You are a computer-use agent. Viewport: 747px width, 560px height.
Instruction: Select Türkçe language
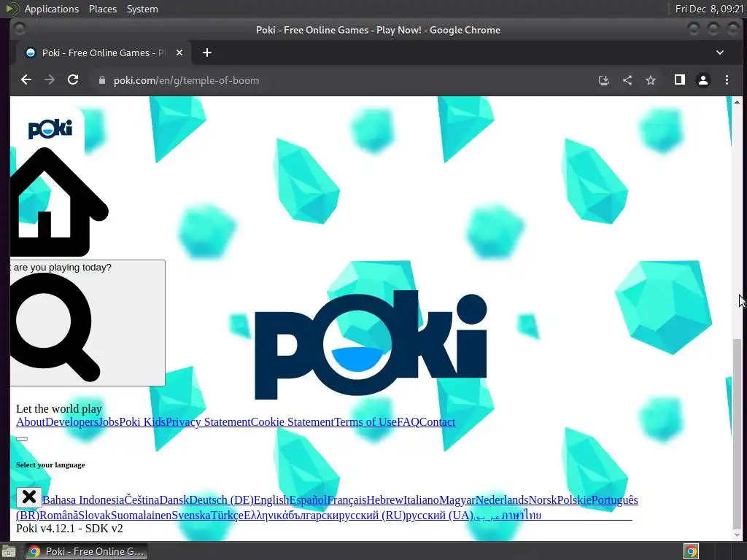[x=227, y=516]
